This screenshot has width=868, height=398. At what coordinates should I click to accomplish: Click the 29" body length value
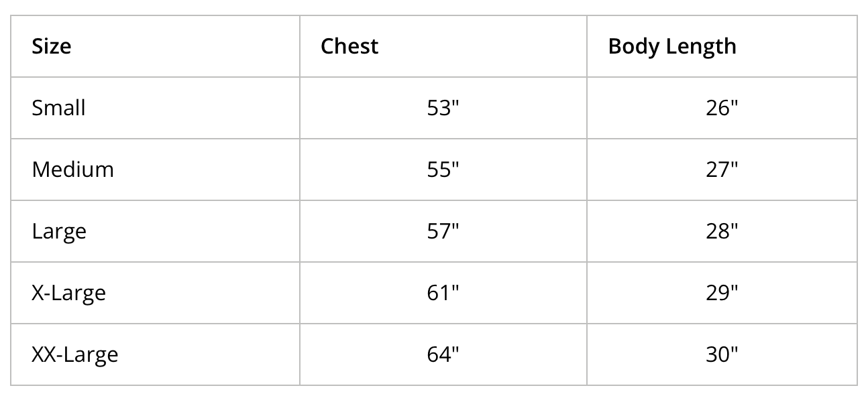click(722, 293)
